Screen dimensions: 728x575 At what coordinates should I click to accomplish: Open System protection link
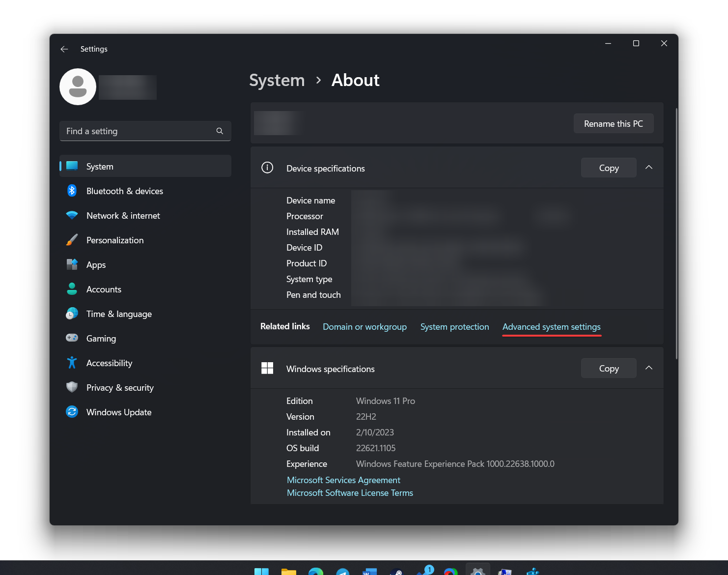[x=454, y=327]
